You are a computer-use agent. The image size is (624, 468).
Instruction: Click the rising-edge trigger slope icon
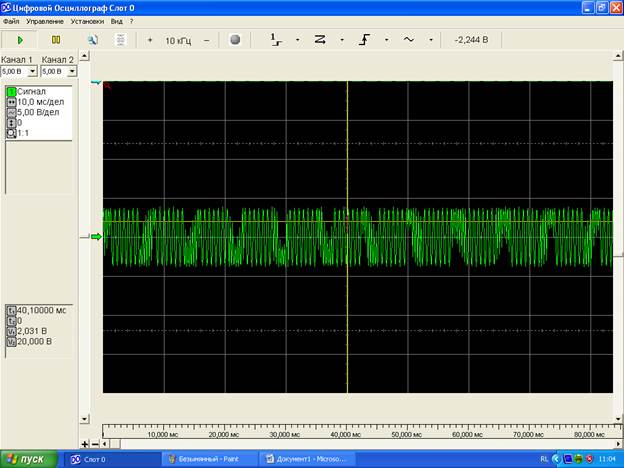(x=366, y=40)
